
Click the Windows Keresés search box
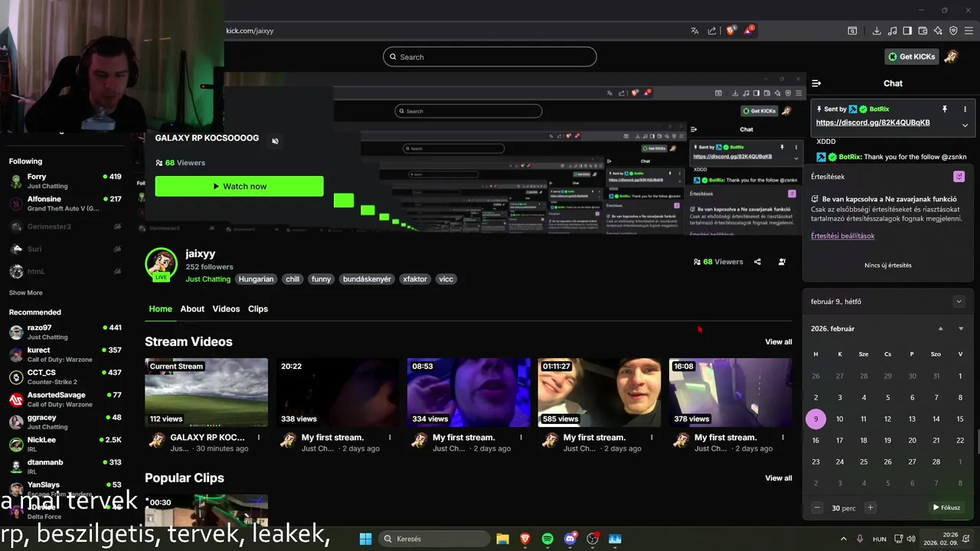(433, 539)
